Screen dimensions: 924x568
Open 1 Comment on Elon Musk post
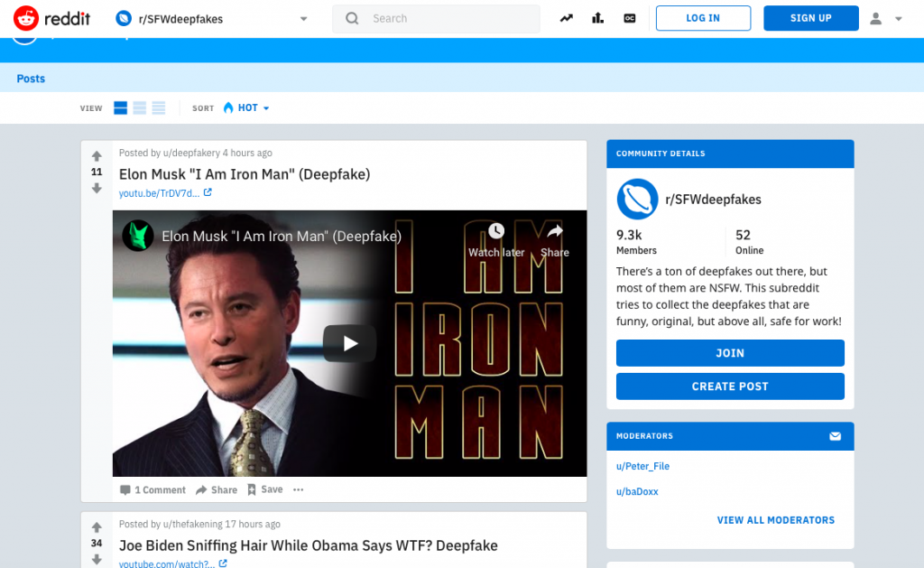click(x=152, y=489)
